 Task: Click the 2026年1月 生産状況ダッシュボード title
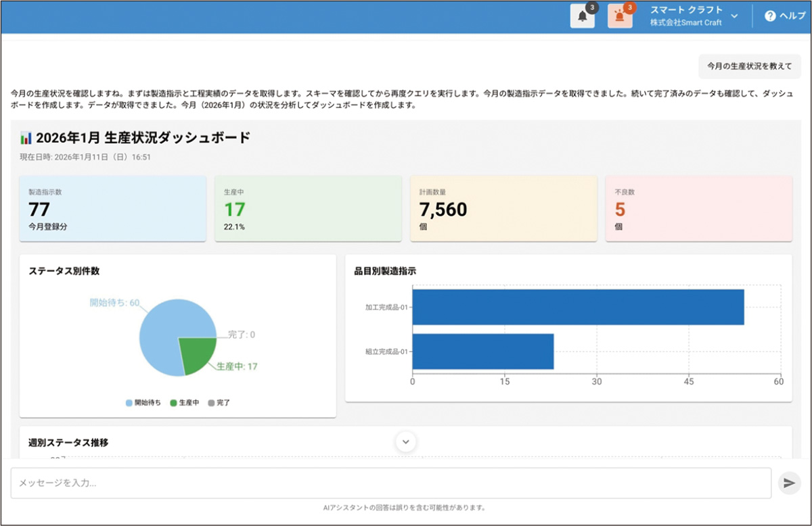[x=143, y=138]
